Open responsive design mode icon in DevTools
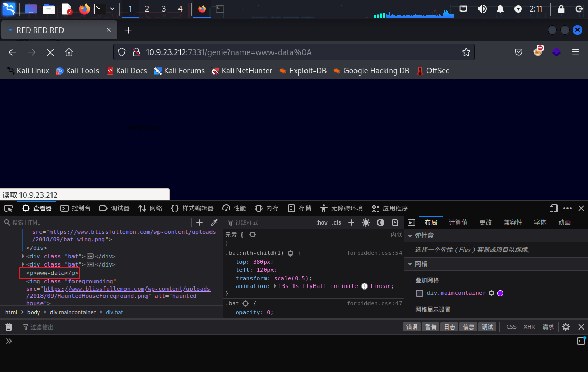 (553, 208)
